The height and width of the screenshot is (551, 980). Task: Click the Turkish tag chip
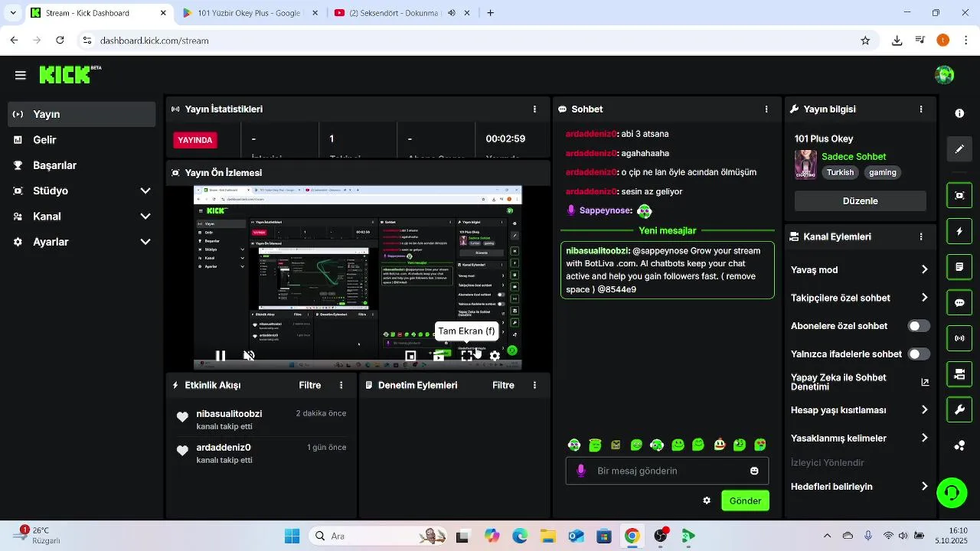(x=840, y=173)
